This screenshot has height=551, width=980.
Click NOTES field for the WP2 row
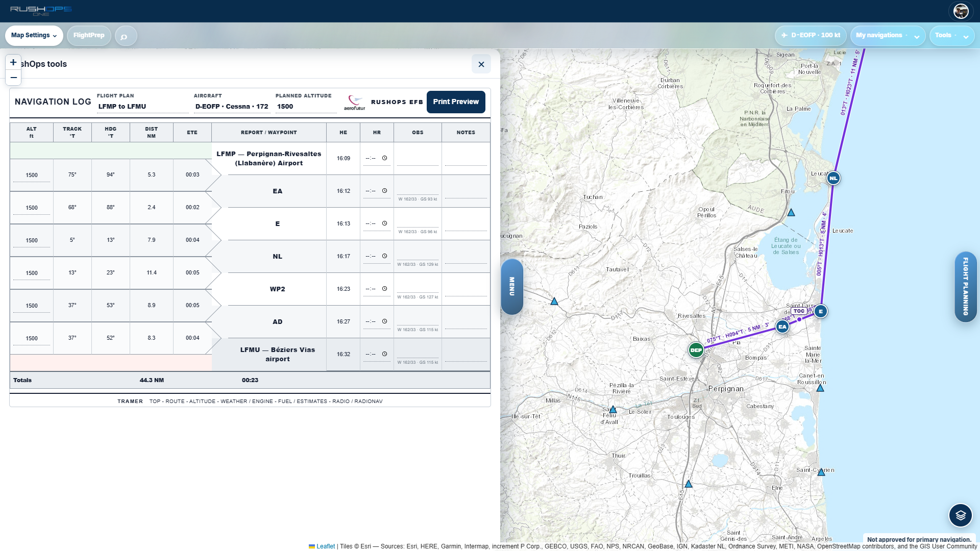tap(465, 289)
